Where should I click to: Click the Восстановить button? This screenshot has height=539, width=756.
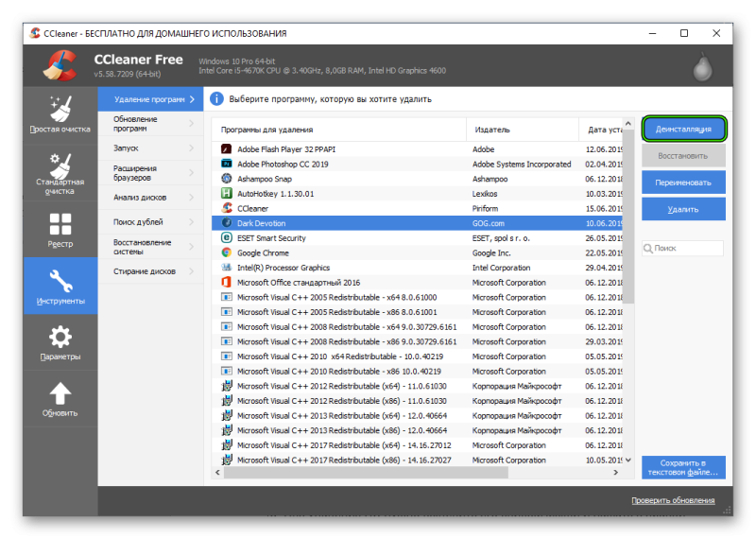(683, 156)
